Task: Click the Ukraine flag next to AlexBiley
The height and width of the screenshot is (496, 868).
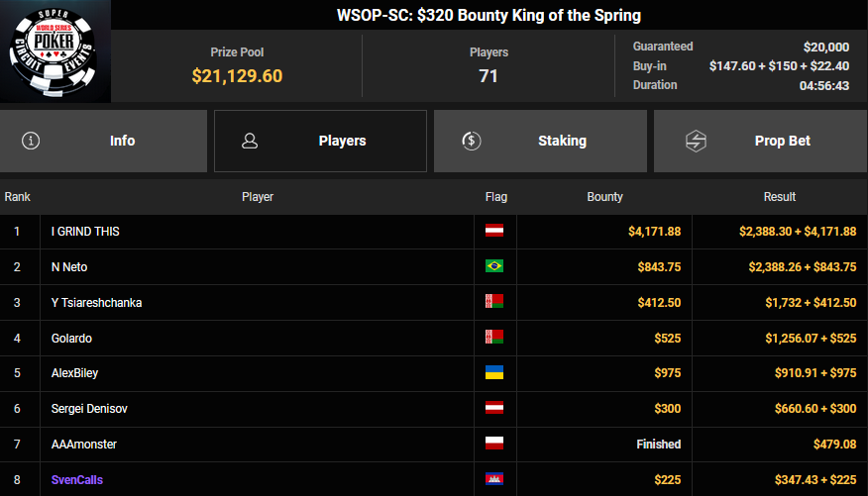Action: click(x=493, y=373)
